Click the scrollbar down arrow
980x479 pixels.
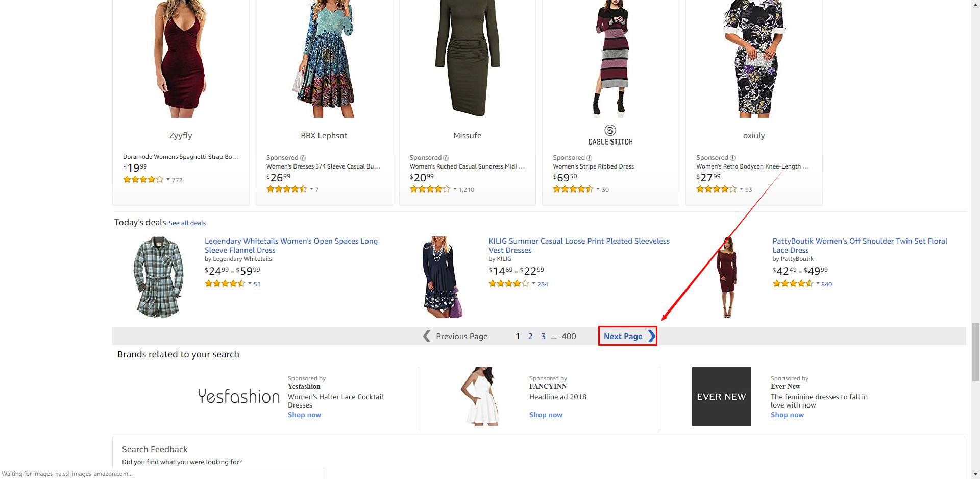[x=975, y=474]
